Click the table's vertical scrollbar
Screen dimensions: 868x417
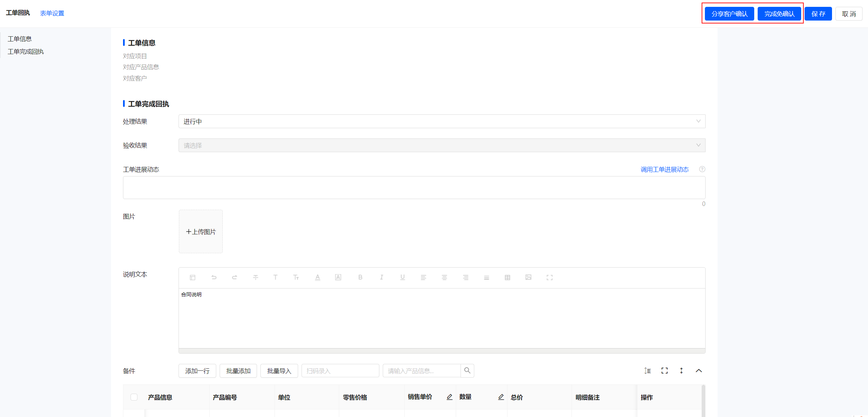pos(704,401)
